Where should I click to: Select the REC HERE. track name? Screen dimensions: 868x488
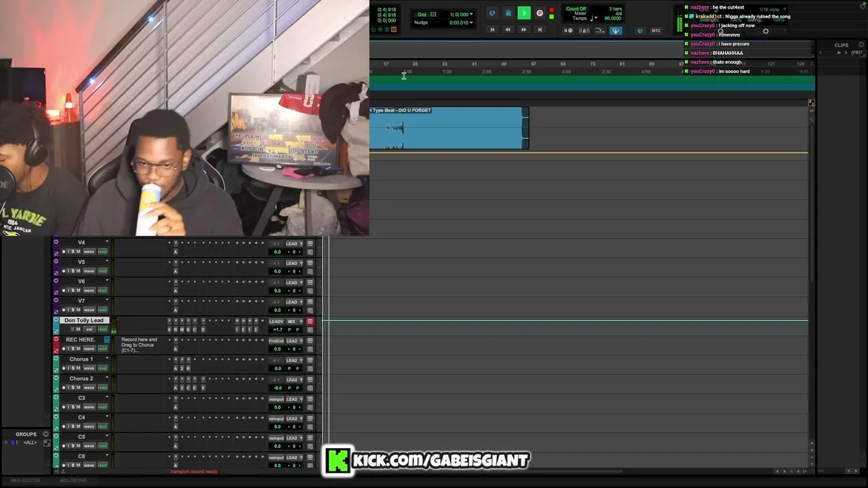coord(81,340)
